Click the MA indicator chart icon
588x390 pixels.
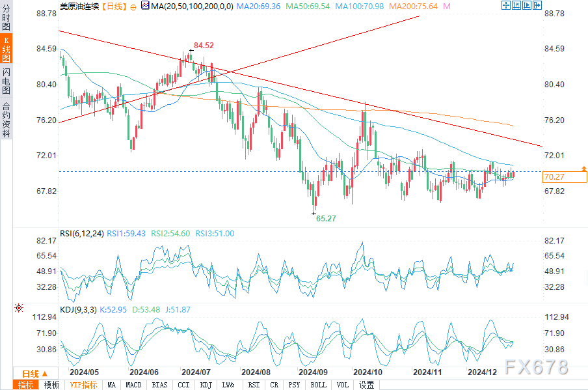[x=144, y=6]
